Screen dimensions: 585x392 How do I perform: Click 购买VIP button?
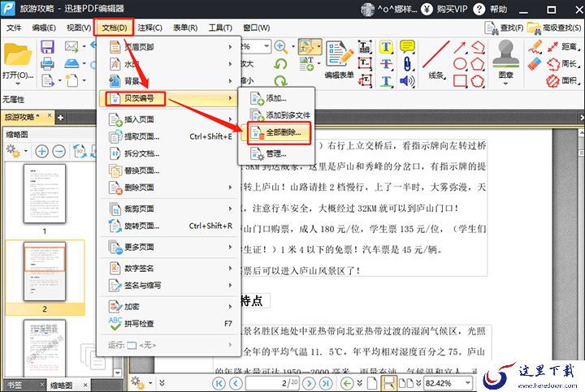coord(444,9)
